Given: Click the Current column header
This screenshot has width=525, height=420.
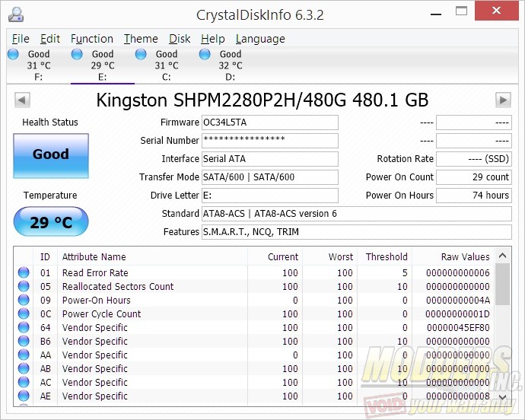Looking at the screenshot, I should (275, 257).
